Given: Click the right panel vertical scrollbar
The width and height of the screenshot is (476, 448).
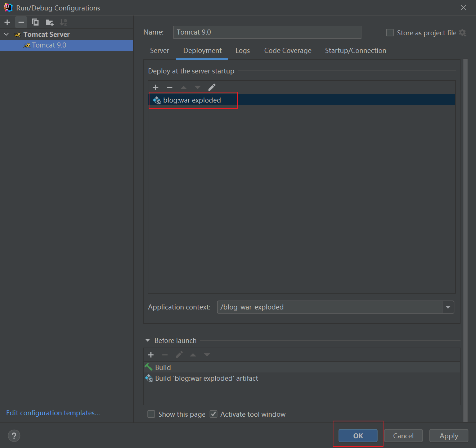Looking at the screenshot, I should 465,240.
